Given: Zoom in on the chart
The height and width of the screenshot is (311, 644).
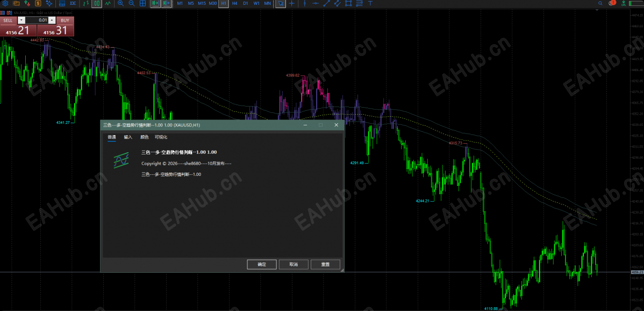Looking at the screenshot, I should [x=120, y=3].
